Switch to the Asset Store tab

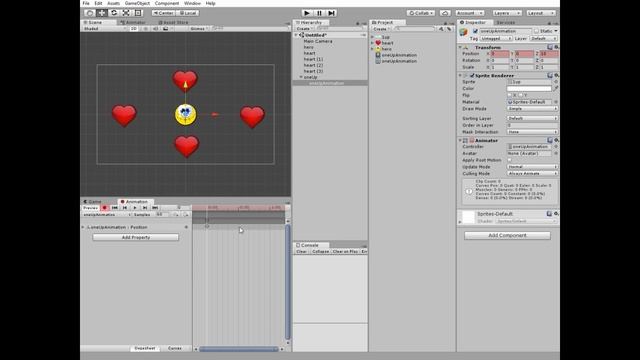[173, 22]
